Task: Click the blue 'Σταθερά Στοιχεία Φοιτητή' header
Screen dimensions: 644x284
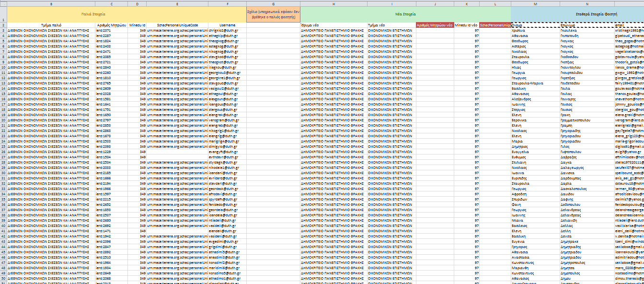Action: point(577,14)
